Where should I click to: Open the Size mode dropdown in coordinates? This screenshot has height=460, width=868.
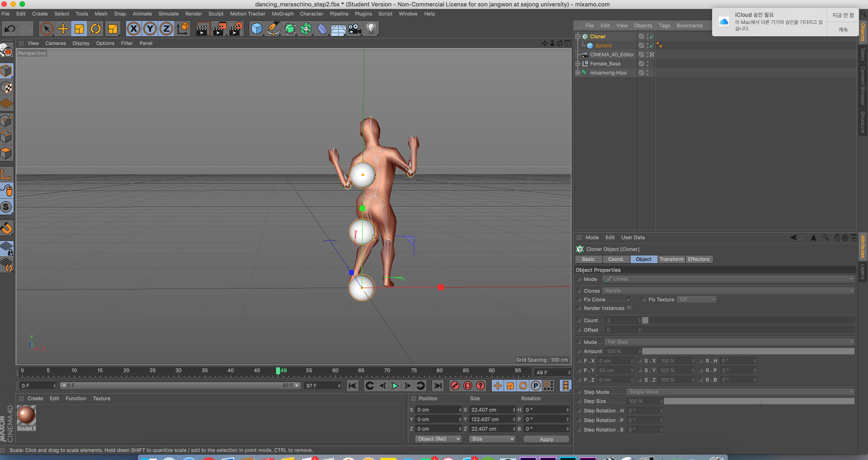click(x=493, y=439)
